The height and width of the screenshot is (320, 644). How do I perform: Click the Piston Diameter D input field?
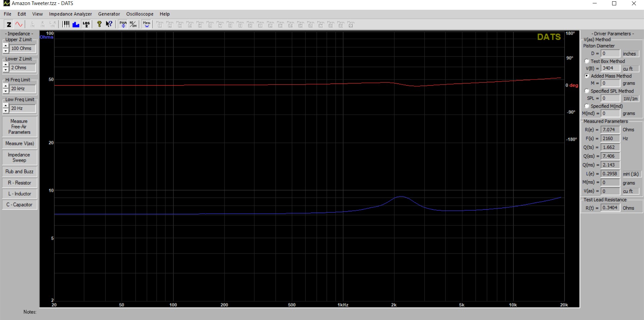pyautogui.click(x=610, y=53)
